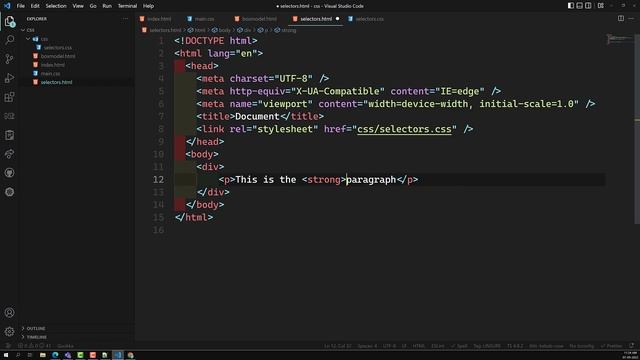Follow the css/selectors.css link in code

click(x=404, y=129)
